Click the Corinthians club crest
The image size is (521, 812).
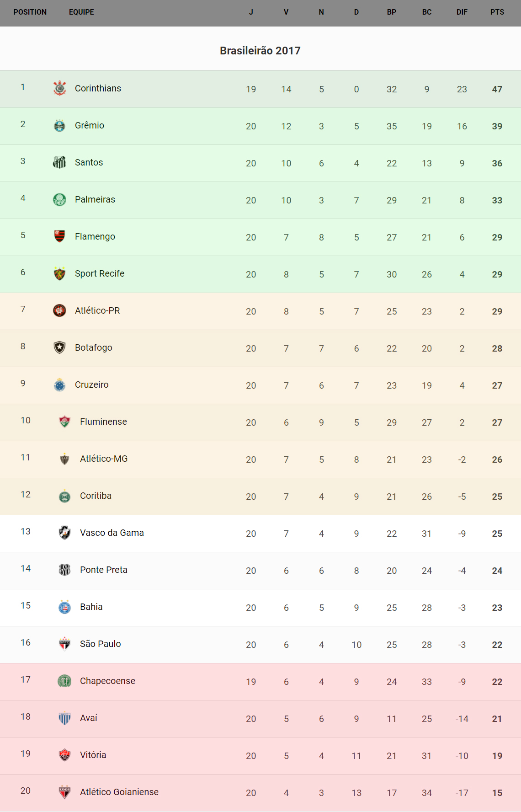tap(59, 88)
